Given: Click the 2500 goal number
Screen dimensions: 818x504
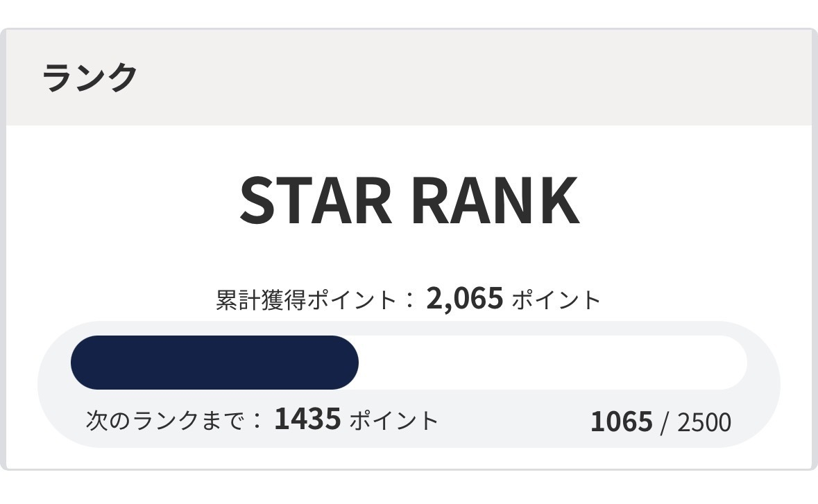Looking at the screenshot, I should click(x=704, y=422).
